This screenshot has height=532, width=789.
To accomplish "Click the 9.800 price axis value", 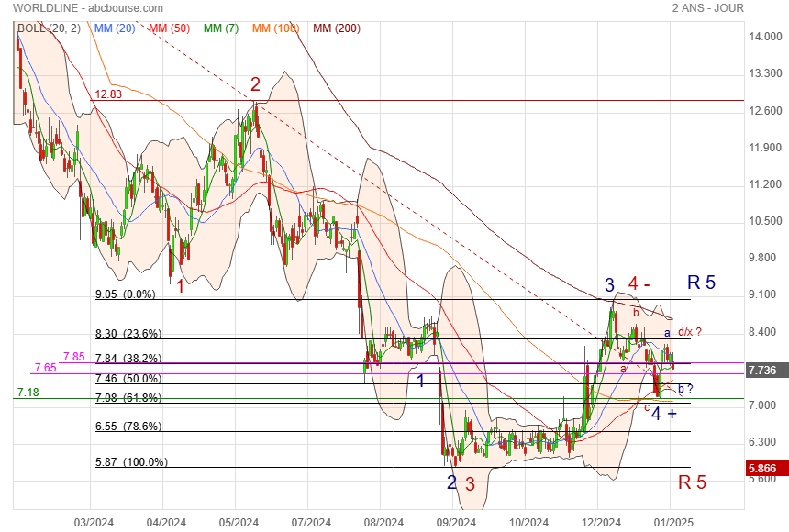I will click(765, 258).
